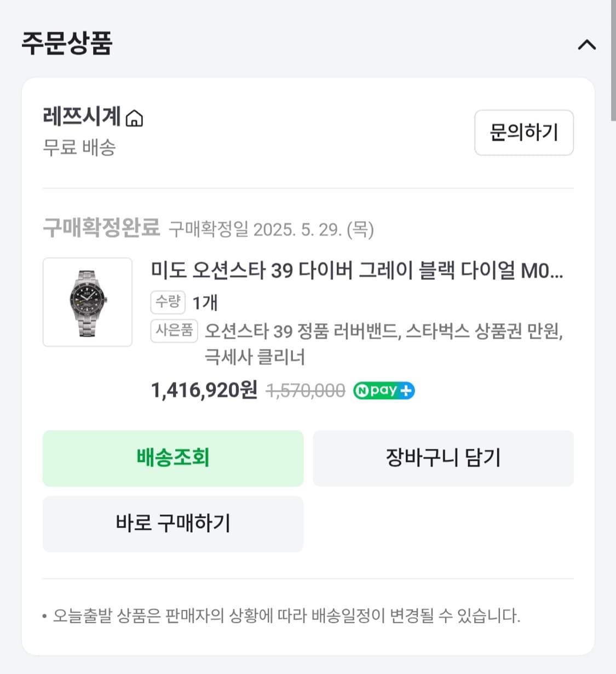Track delivery with the 배송조회 button
The height and width of the screenshot is (674, 616).
tap(173, 458)
